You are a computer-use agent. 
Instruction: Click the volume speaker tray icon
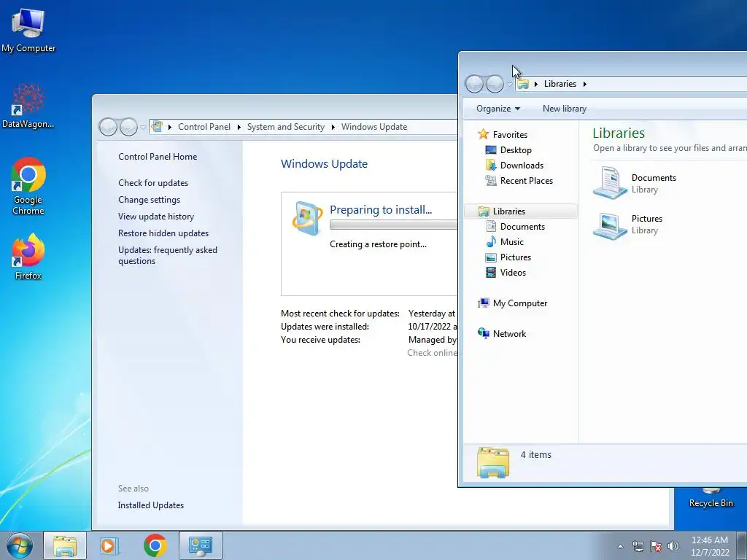(673, 546)
